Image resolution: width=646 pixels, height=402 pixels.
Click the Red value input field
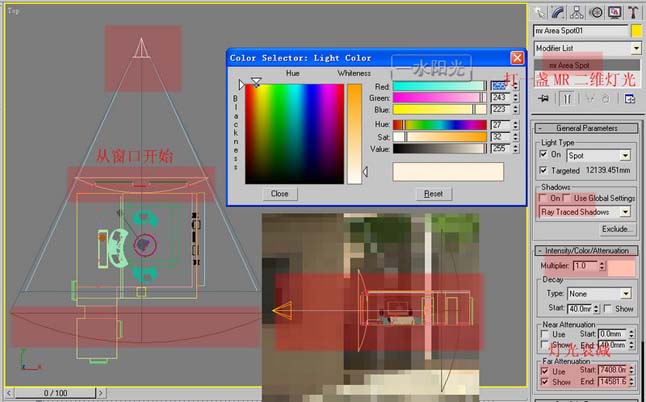point(501,86)
